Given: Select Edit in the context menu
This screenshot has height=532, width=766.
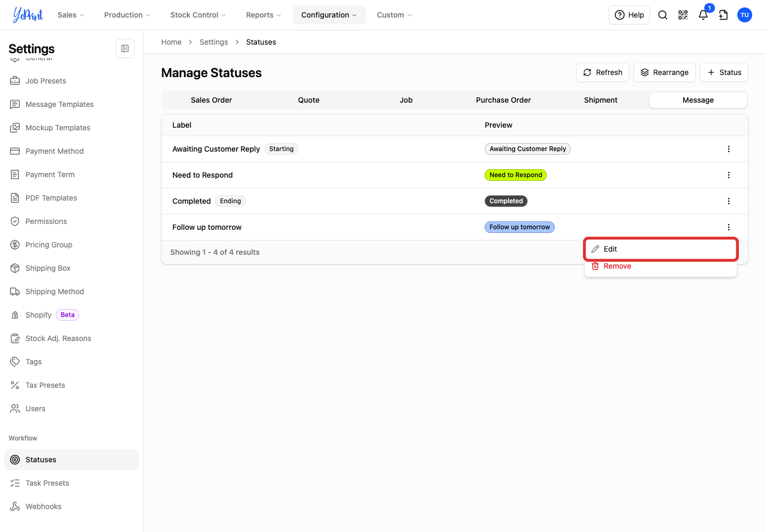Looking at the screenshot, I should (661, 249).
